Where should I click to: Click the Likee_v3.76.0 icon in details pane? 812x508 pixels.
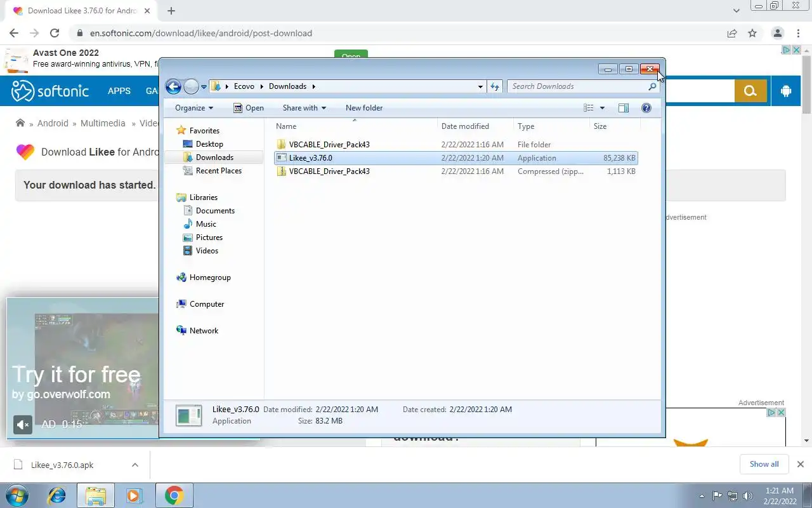188,415
